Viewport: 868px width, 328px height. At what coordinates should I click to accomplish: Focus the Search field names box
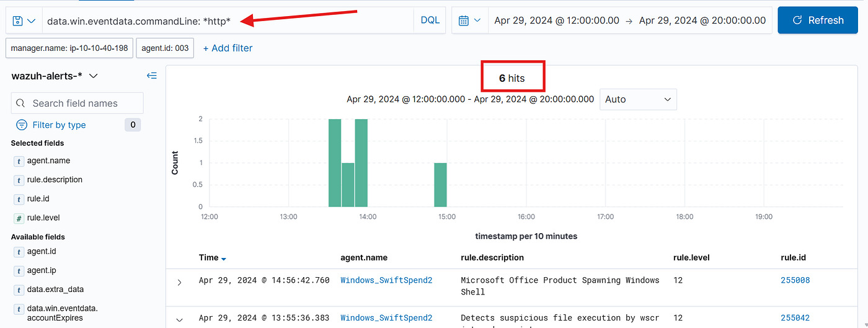click(x=77, y=103)
